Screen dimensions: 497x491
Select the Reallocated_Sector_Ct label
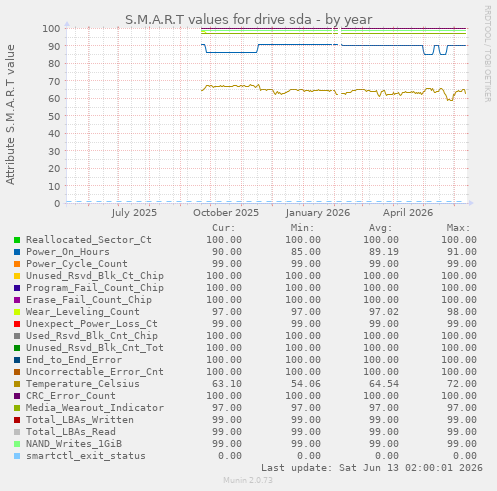point(89,240)
